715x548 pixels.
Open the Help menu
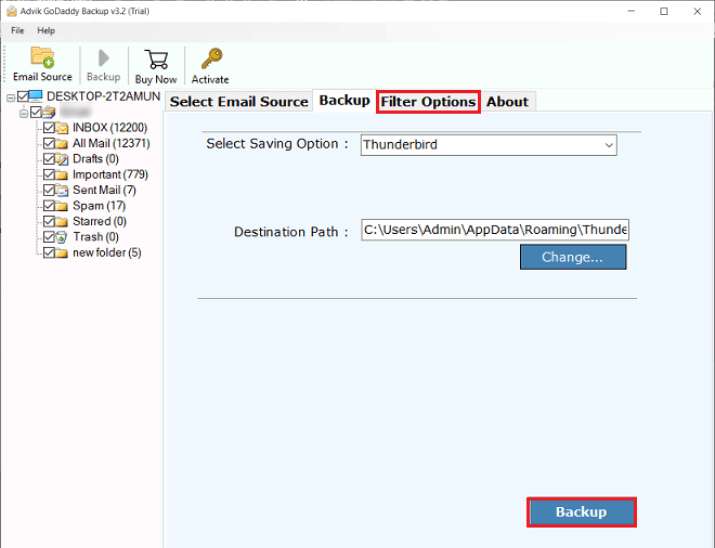(46, 31)
